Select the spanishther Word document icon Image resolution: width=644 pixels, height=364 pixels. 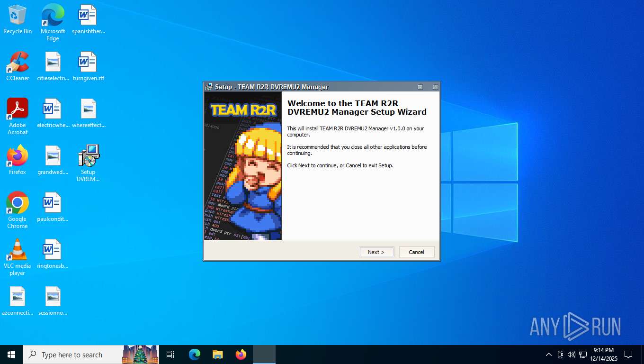pyautogui.click(x=88, y=20)
